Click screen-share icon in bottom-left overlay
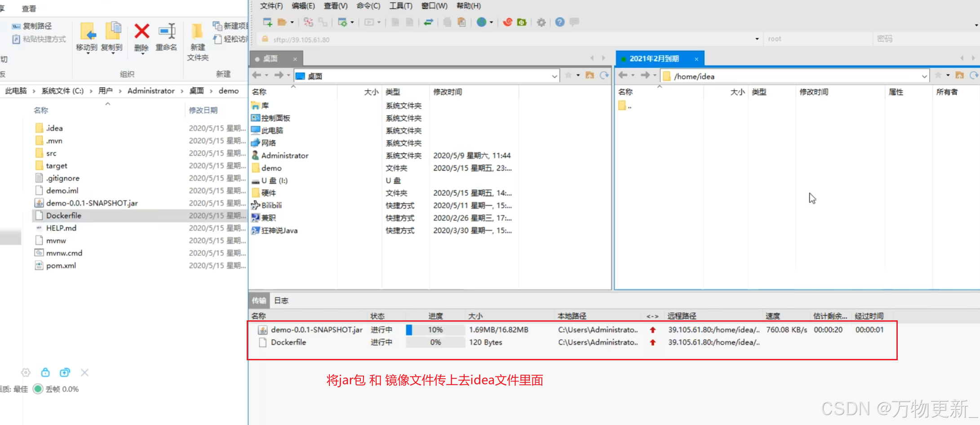The width and height of the screenshot is (980, 425). (65, 372)
